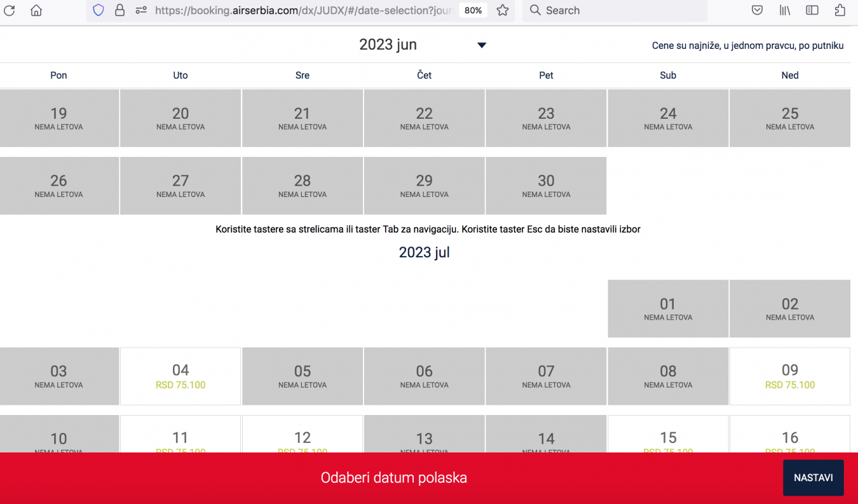Select July 12 flight date
The height and width of the screenshot is (504, 858).
coord(303,437)
